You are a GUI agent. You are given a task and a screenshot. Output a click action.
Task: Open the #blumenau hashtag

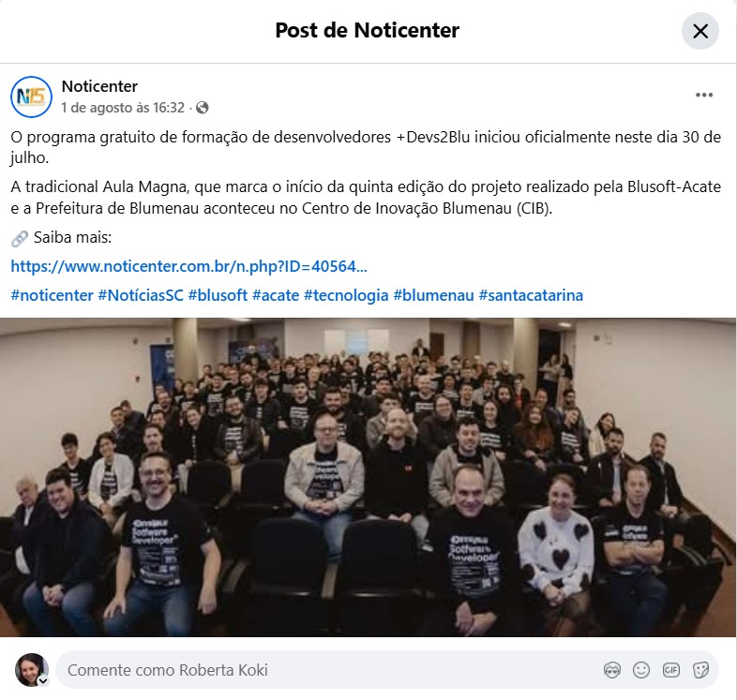(x=433, y=295)
